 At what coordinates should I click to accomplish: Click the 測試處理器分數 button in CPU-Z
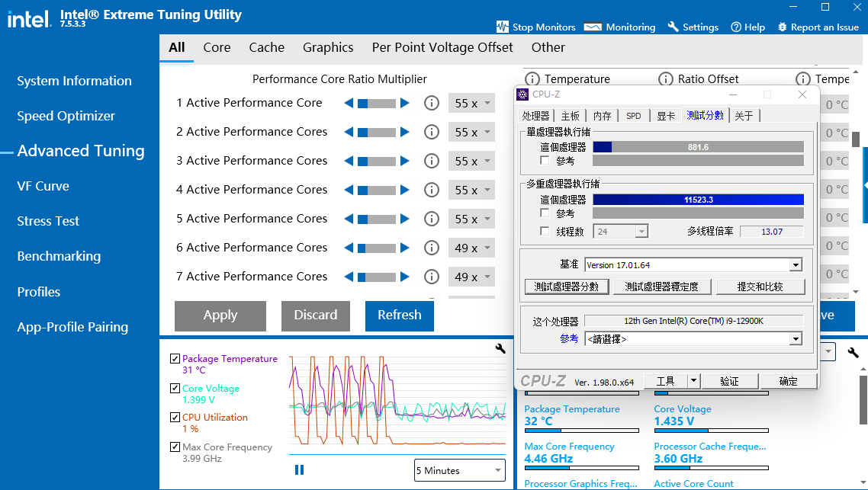[x=567, y=287]
